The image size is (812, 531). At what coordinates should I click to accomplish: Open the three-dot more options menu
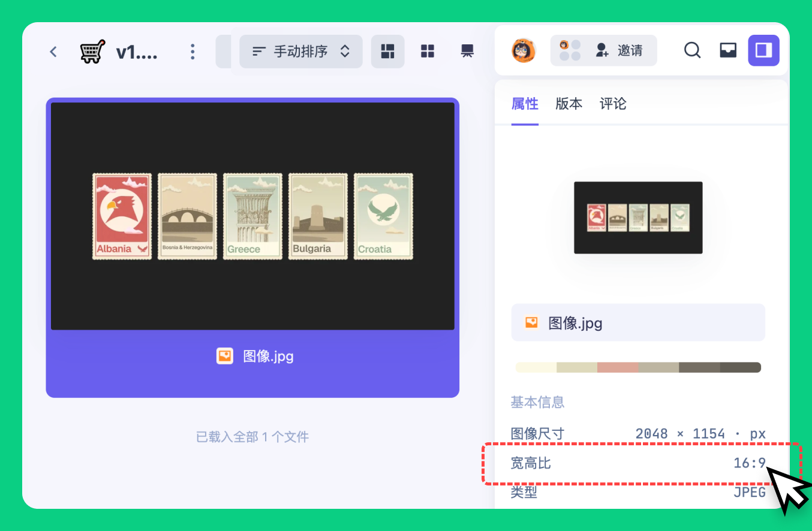(193, 52)
